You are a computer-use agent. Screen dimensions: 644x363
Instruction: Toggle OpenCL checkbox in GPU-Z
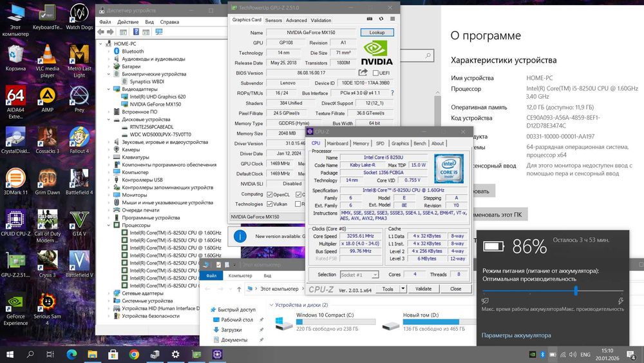click(269, 195)
